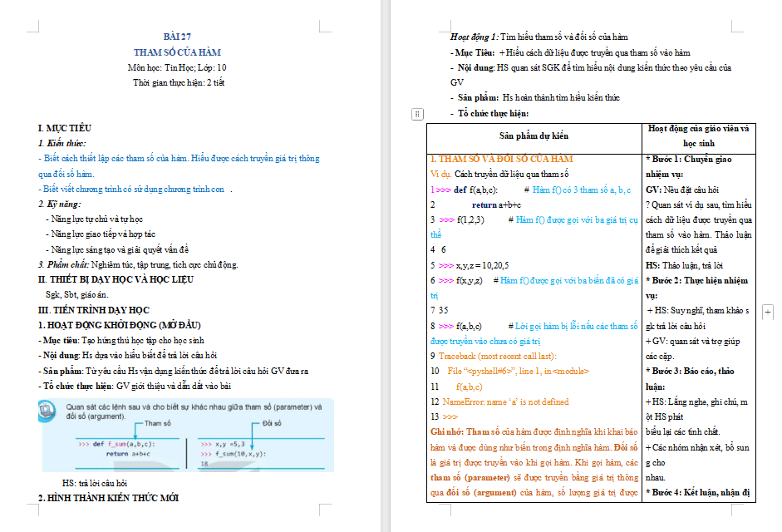Click the laptop icon in the blue illustration
This screenshot has width=782, height=532.
tap(49, 411)
